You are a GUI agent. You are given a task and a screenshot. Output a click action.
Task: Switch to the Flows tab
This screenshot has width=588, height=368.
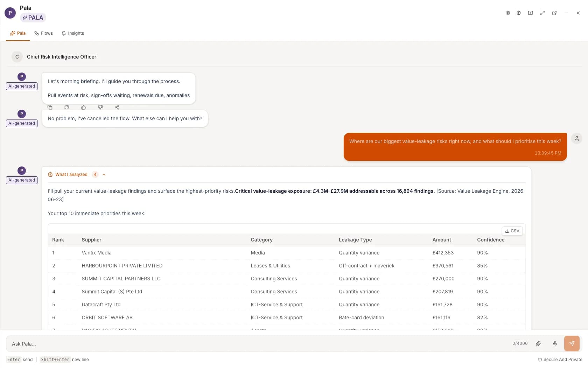click(43, 33)
